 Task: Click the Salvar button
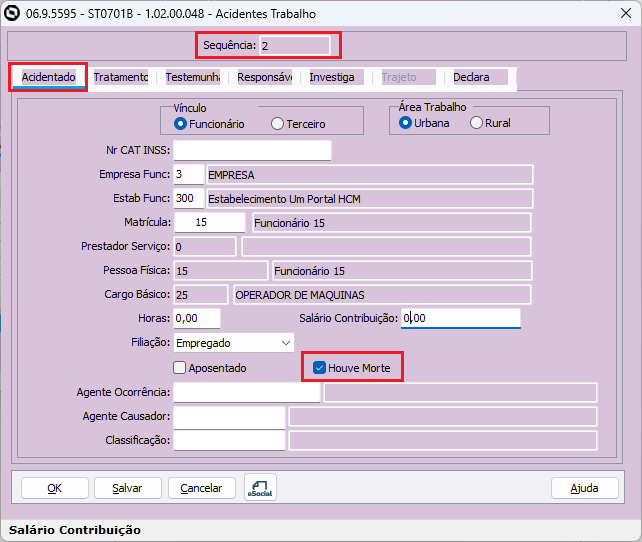(128, 488)
